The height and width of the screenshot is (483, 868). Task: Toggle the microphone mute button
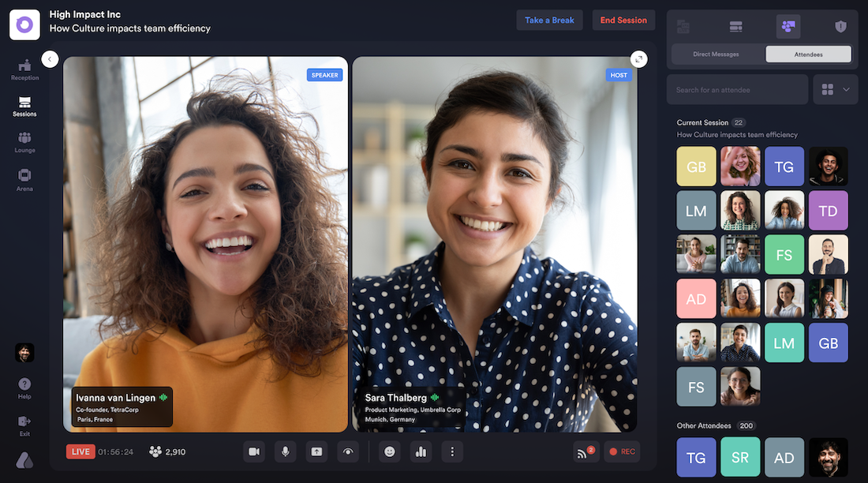(286, 452)
